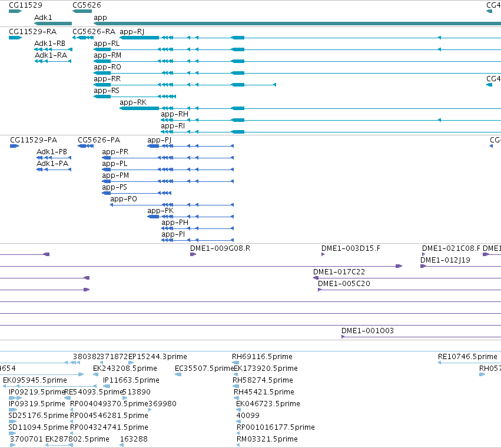
Task: Click transcript app-RM
Action: (x=297, y=61)
